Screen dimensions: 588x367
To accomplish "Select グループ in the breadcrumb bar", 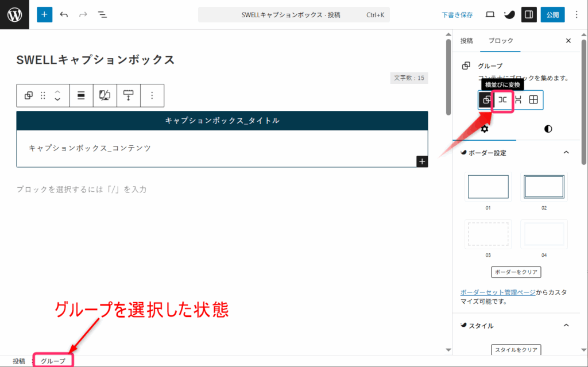I will [53, 361].
